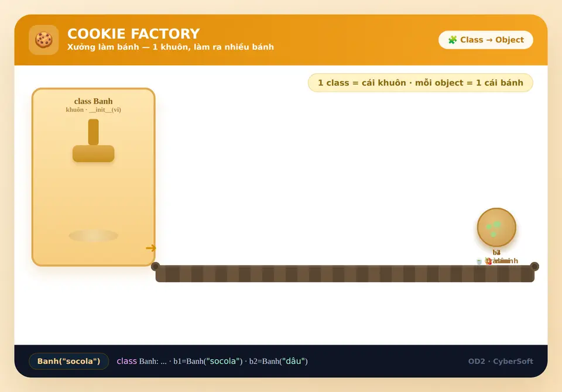Click the hint '1 class = cái khuôn'
Image resolution: width=562 pixels, height=392 pixels.
pyautogui.click(x=362, y=82)
